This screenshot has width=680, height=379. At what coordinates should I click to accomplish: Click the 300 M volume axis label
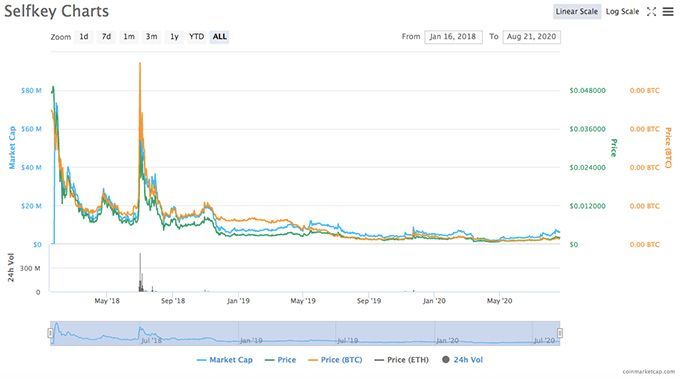click(x=30, y=268)
